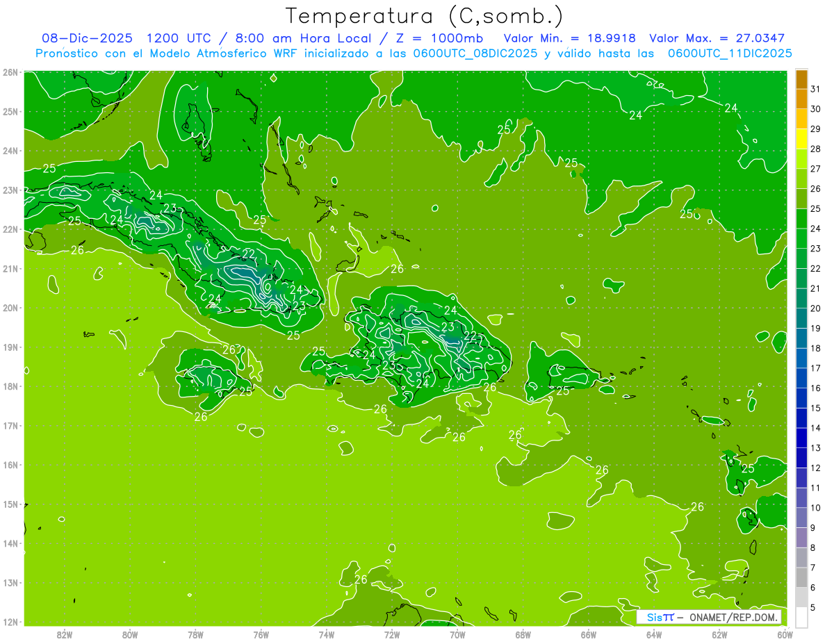Click legend scale value 28
The image size is (834, 644).
click(816, 149)
